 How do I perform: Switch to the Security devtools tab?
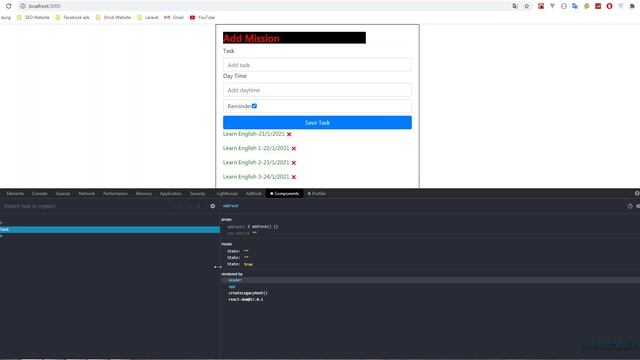click(198, 193)
